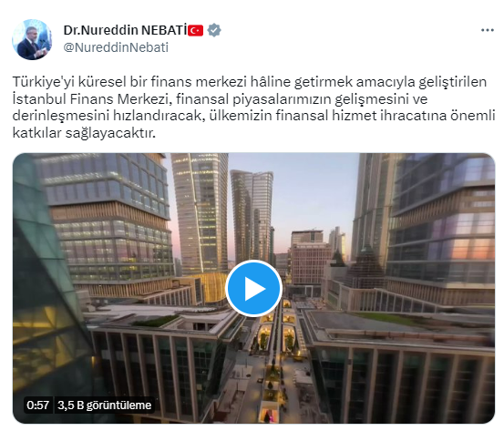Click the reflective right-side building in video

(442, 225)
